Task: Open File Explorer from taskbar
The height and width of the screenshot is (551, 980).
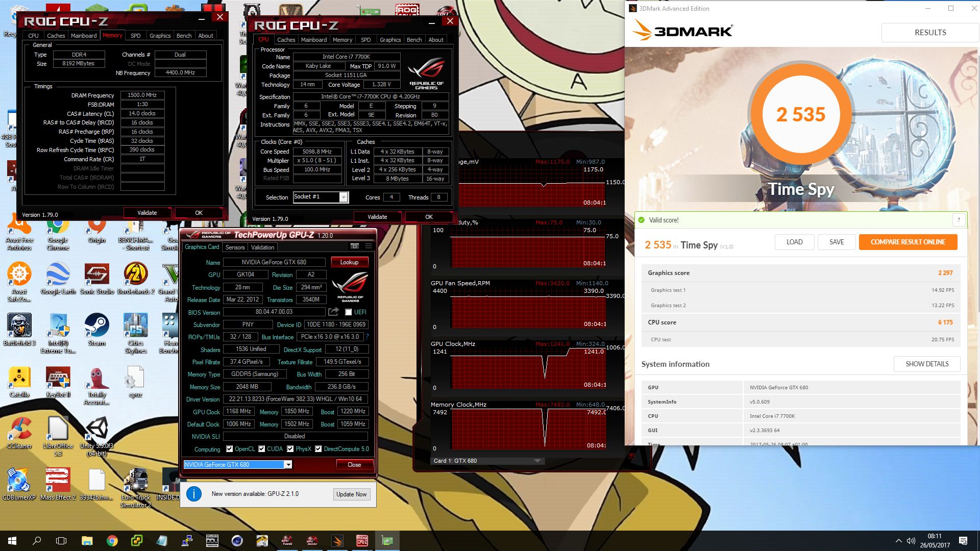Action: pyautogui.click(x=87, y=541)
